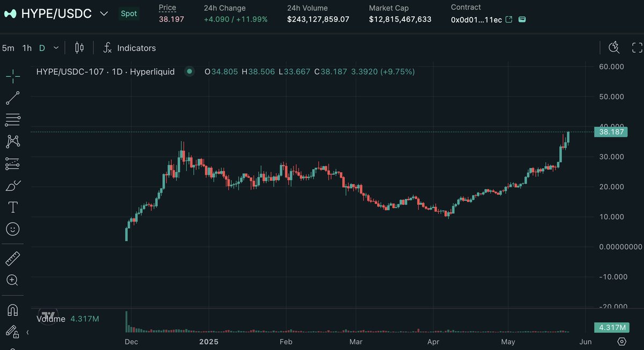Select the crosshair cursor tool

pyautogui.click(x=12, y=76)
